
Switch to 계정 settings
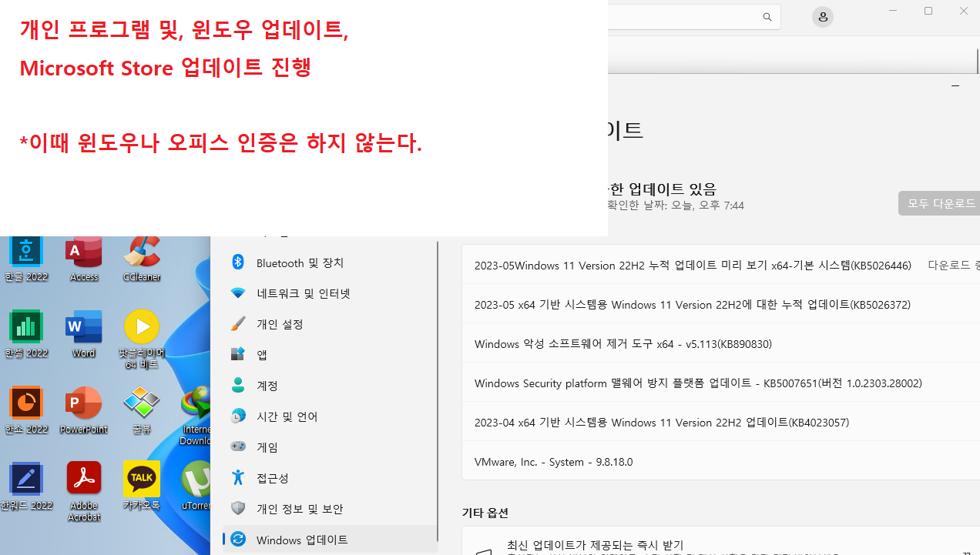point(330,386)
